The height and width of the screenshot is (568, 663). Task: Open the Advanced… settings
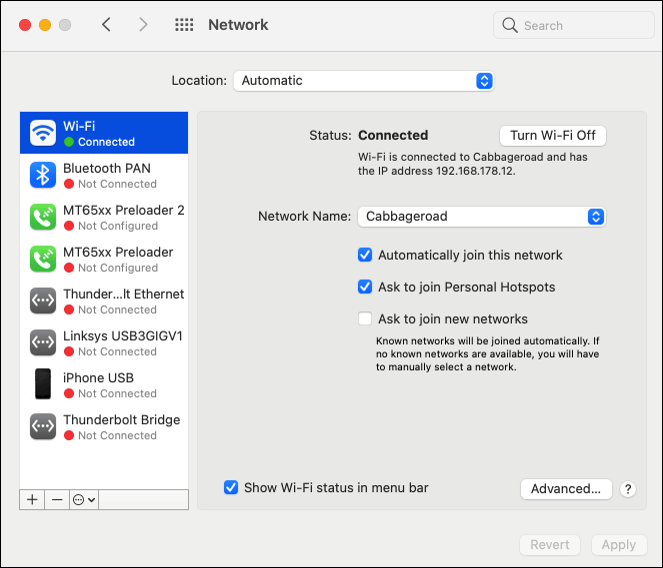[x=566, y=489]
